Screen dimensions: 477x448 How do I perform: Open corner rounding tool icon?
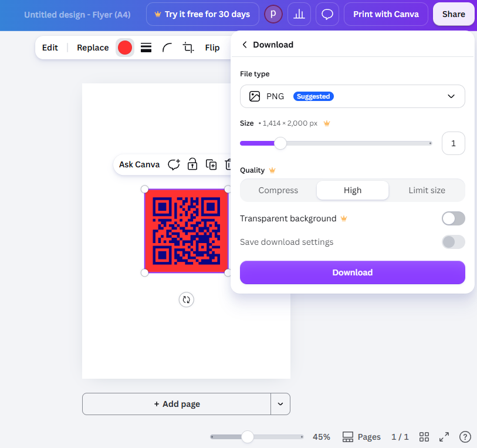(167, 48)
